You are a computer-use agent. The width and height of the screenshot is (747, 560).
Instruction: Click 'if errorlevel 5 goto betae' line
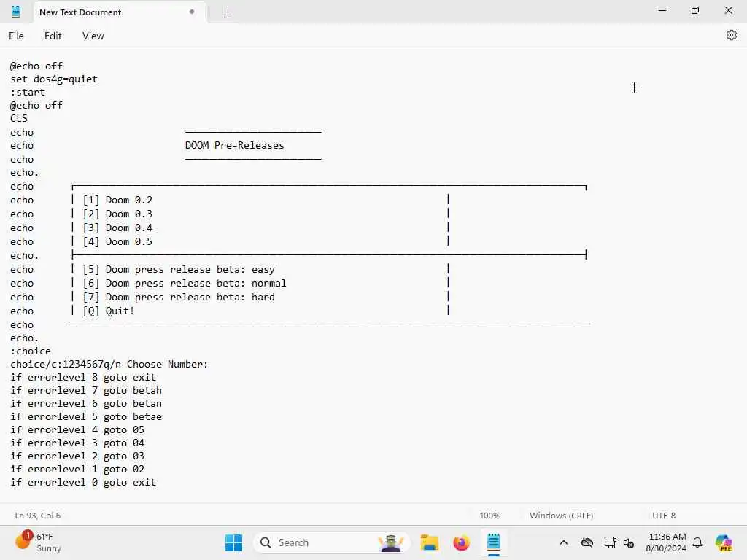(x=86, y=416)
